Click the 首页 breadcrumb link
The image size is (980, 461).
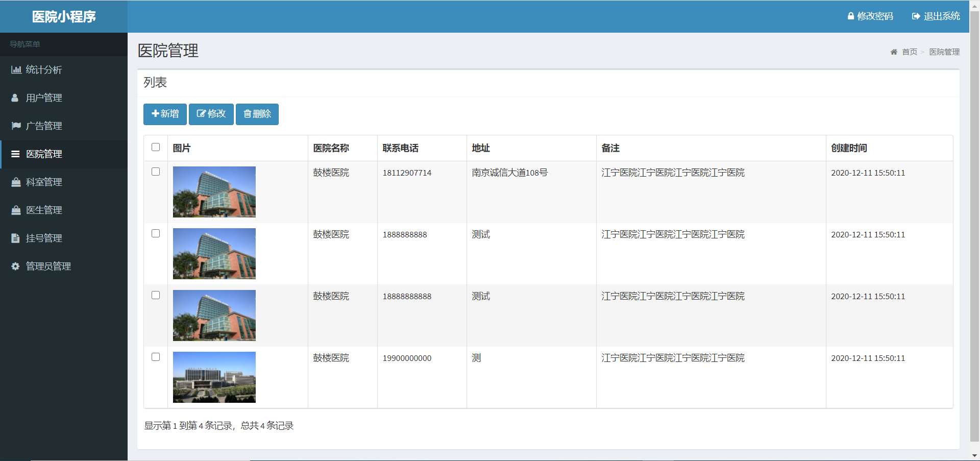click(x=909, y=52)
